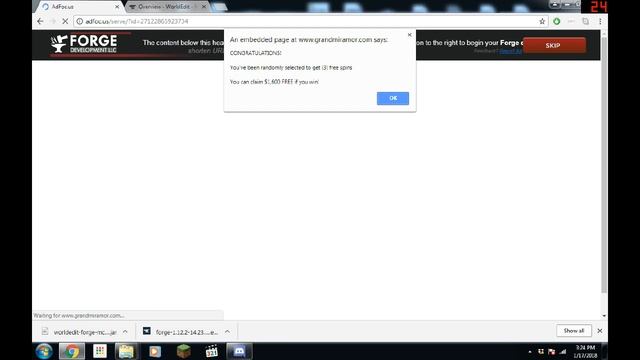Click the browser Back arrow
Screen dimensions: 640x360
[40, 21]
